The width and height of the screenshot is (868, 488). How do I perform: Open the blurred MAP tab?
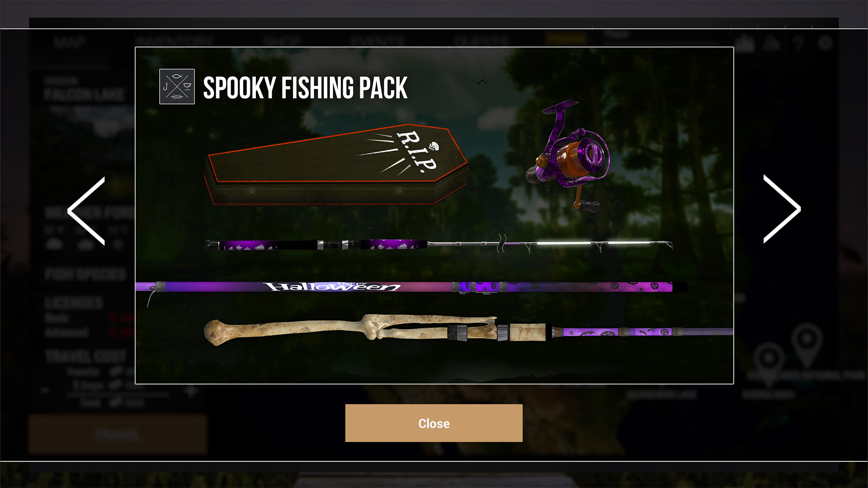click(x=69, y=42)
